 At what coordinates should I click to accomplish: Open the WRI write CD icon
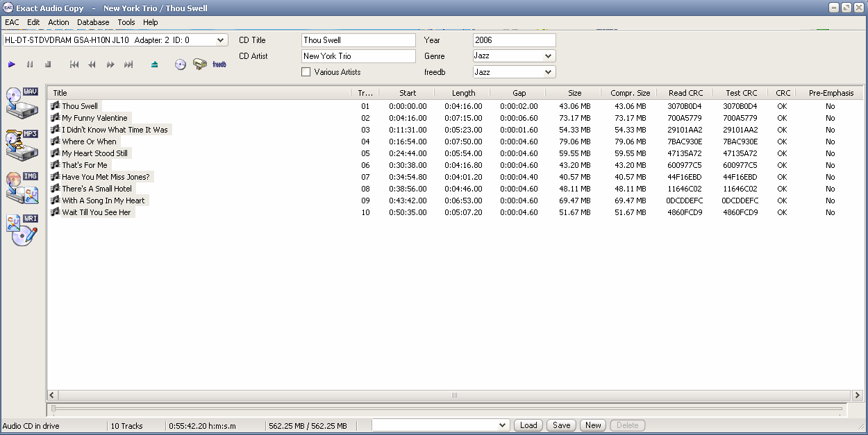point(22,230)
